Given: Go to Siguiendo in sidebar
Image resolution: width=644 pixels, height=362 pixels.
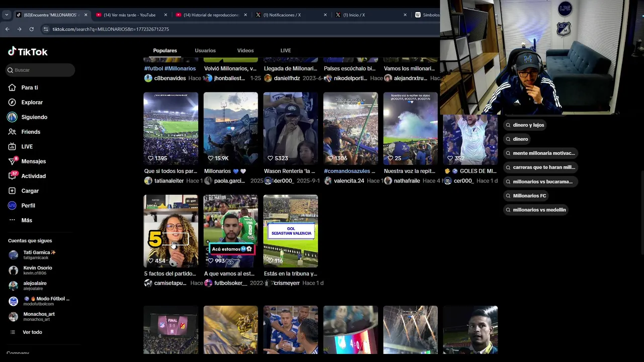Looking at the screenshot, I should (34, 117).
